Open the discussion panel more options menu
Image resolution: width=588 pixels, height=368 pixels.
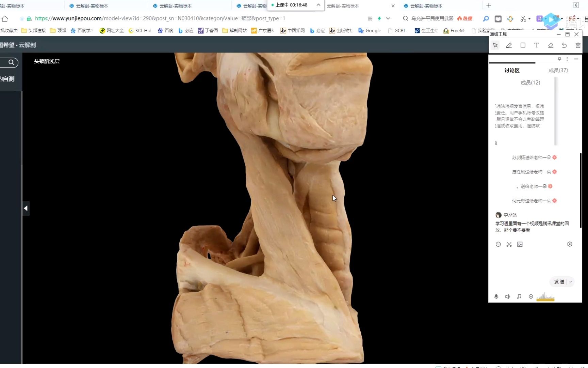[567, 59]
